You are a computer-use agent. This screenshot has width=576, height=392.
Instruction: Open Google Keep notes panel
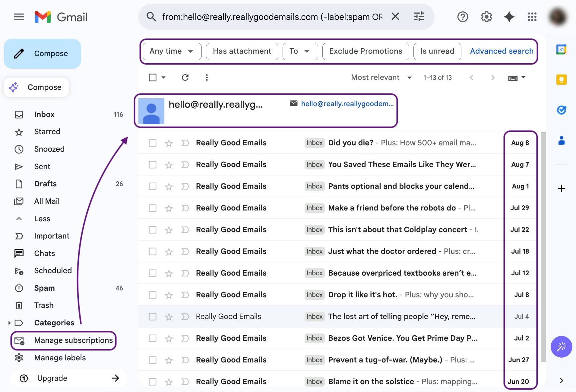(x=561, y=79)
